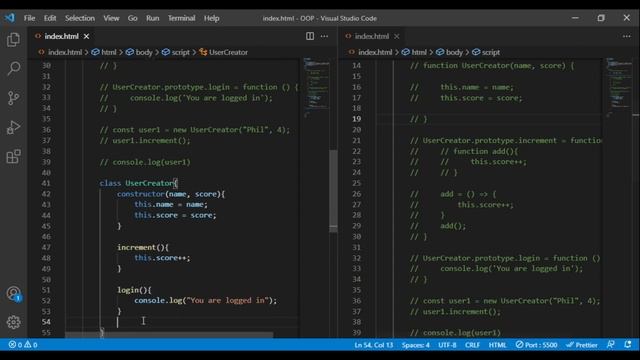Split the left editor right
The width and height of the screenshot is (640, 360).
[310, 36]
